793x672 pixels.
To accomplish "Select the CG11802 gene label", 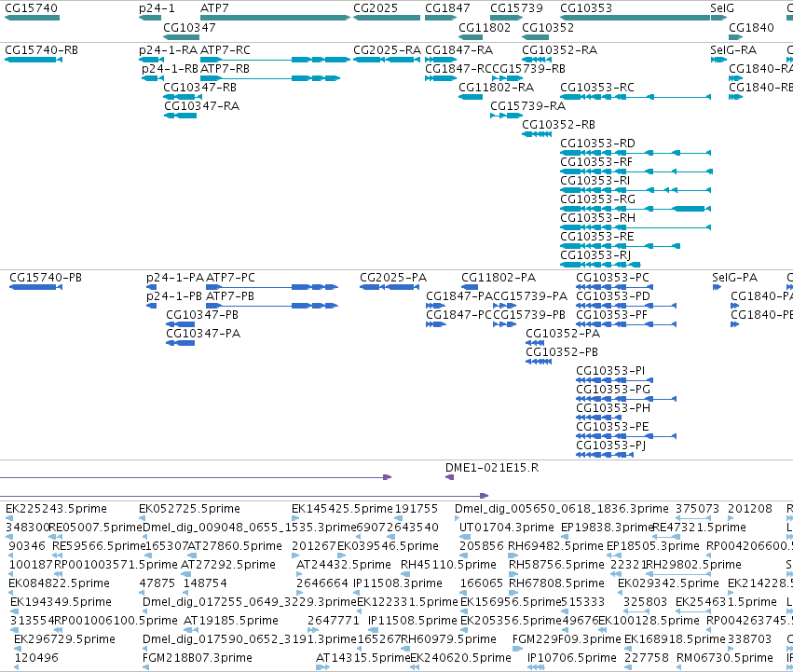I will tap(485, 27).
